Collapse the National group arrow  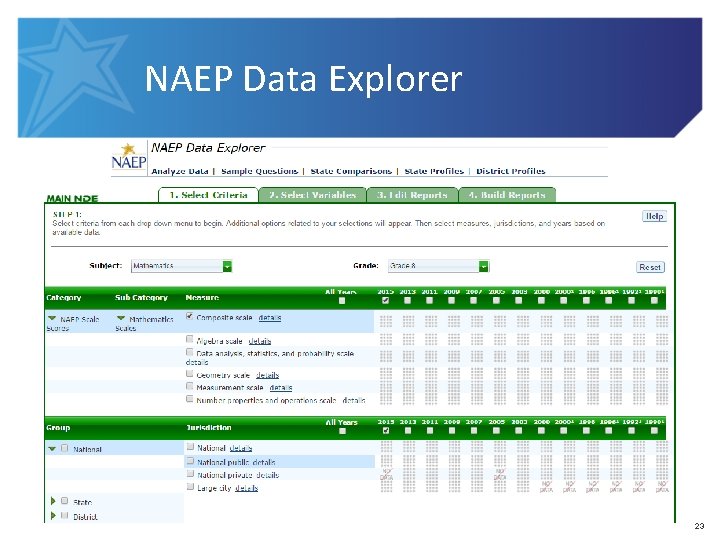coord(52,449)
